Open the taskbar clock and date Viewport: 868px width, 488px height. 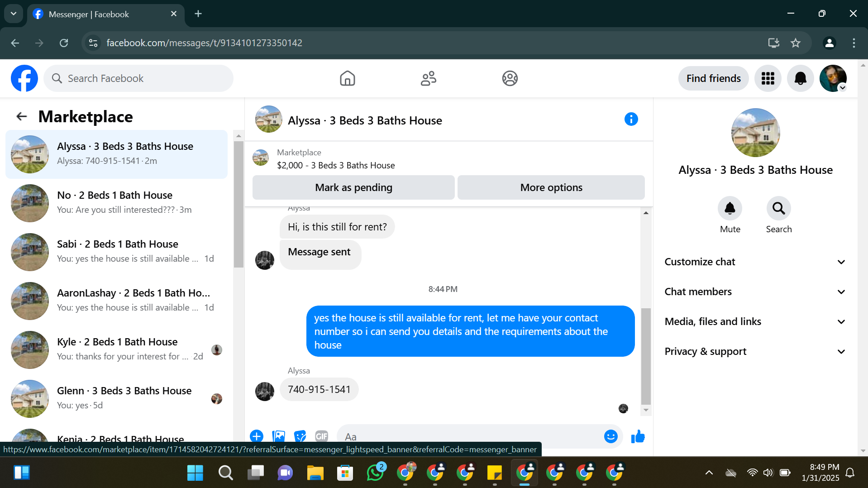pos(820,473)
